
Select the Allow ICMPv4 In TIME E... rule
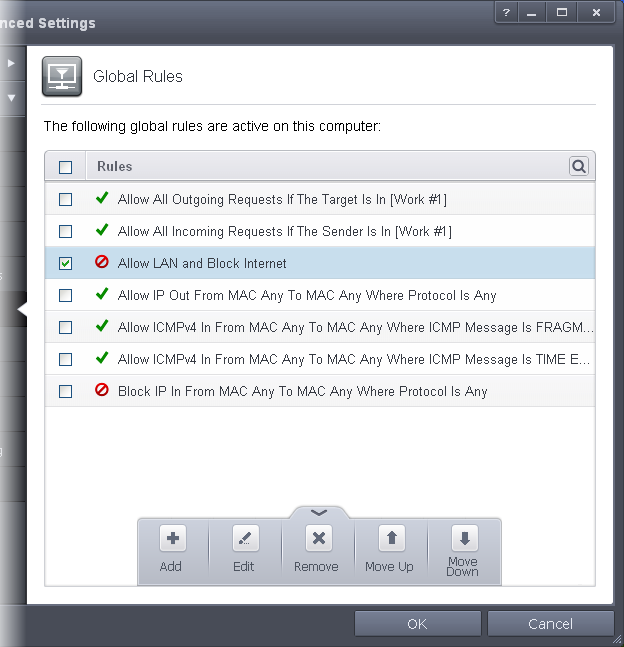355,360
